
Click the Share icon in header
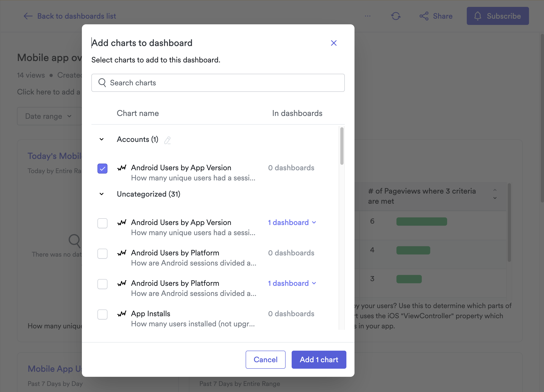click(x=424, y=16)
